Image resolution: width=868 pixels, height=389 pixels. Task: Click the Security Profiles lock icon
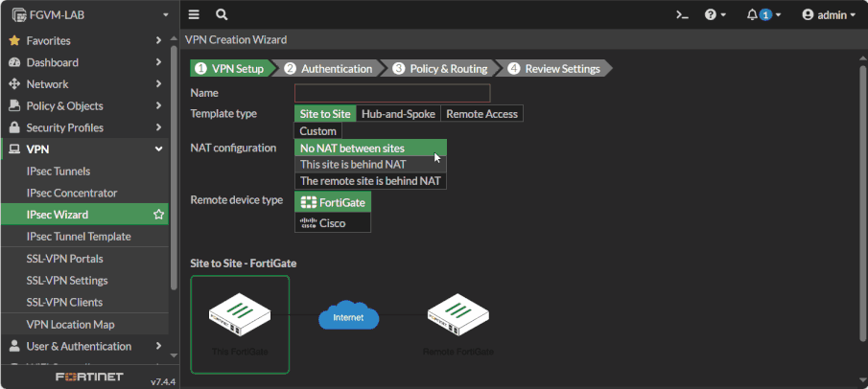click(14, 127)
